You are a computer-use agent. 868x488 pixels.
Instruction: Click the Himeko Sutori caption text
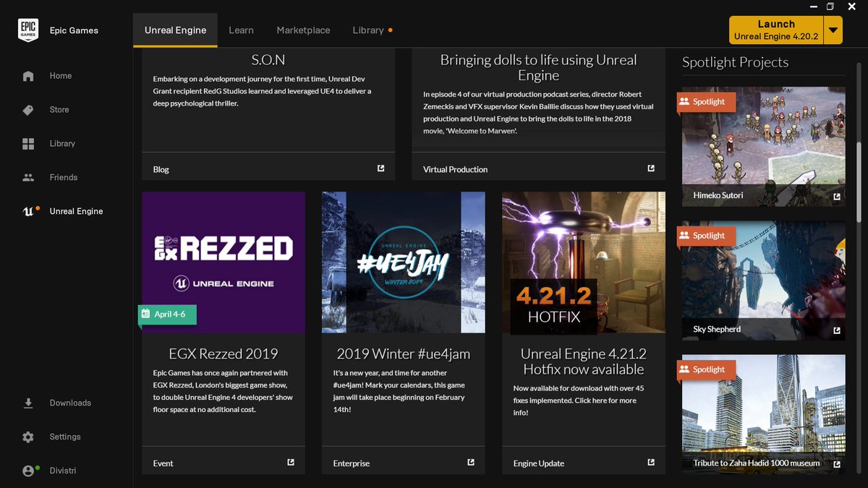click(x=718, y=195)
